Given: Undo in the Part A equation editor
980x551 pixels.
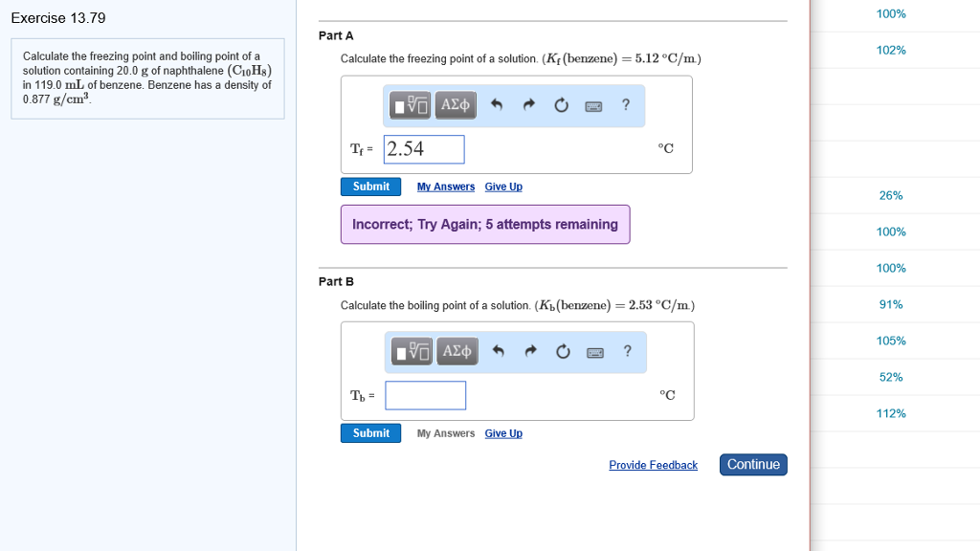Looking at the screenshot, I should coord(498,105).
